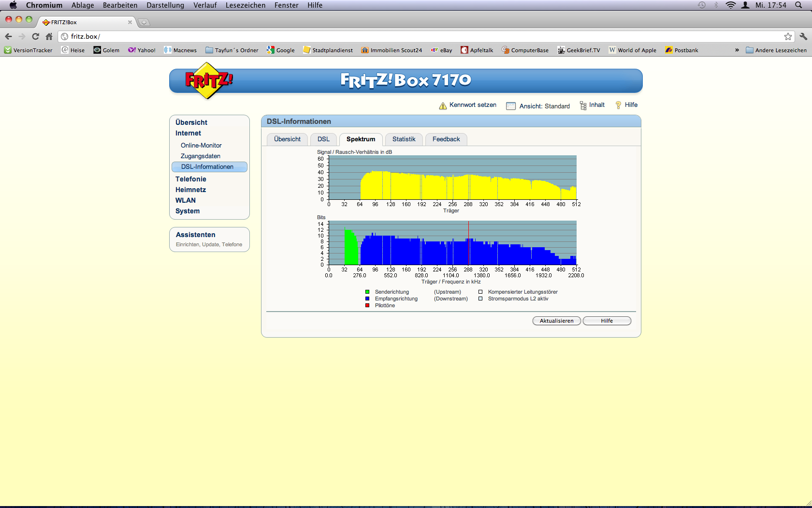The height and width of the screenshot is (508, 812).
Task: Open the Stadtplandienst bookmark
Action: 328,50
